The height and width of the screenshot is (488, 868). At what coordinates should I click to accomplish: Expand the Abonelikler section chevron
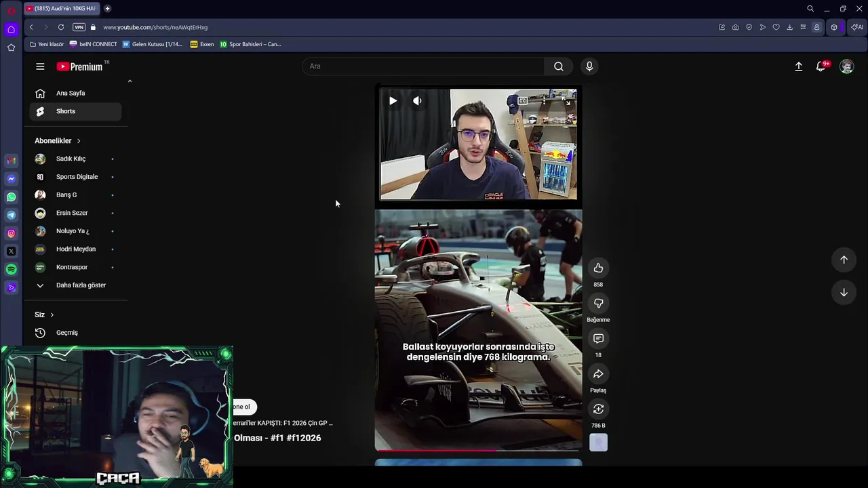tap(79, 141)
